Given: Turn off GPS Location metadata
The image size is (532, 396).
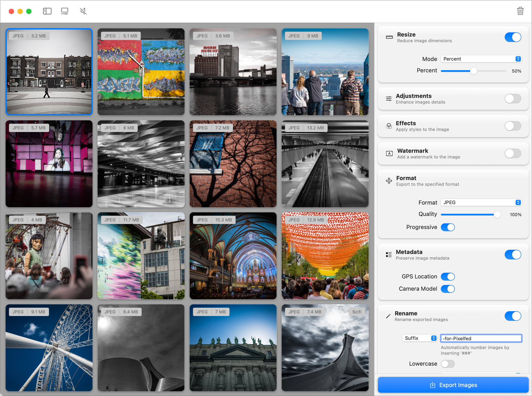Looking at the screenshot, I should point(448,276).
